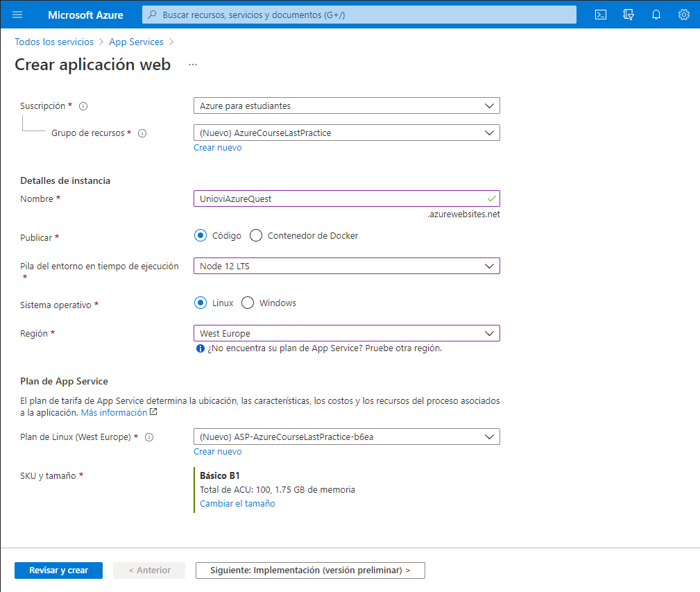This screenshot has width=700, height=592.
Task: Go to Siguiente: Implementación step
Action: 310,570
